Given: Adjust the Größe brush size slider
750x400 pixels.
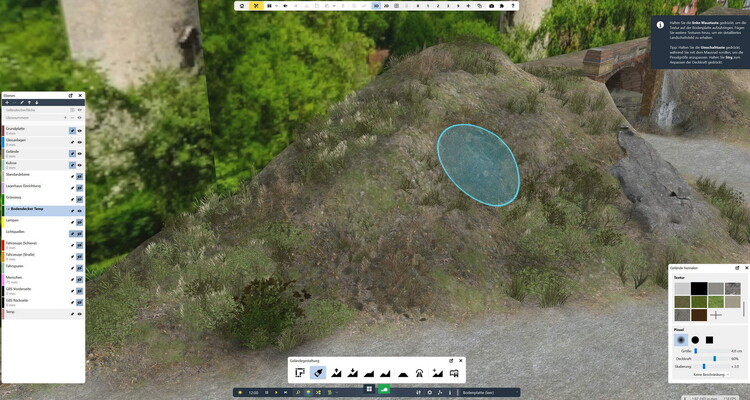Looking at the screenshot, I should (x=712, y=351).
